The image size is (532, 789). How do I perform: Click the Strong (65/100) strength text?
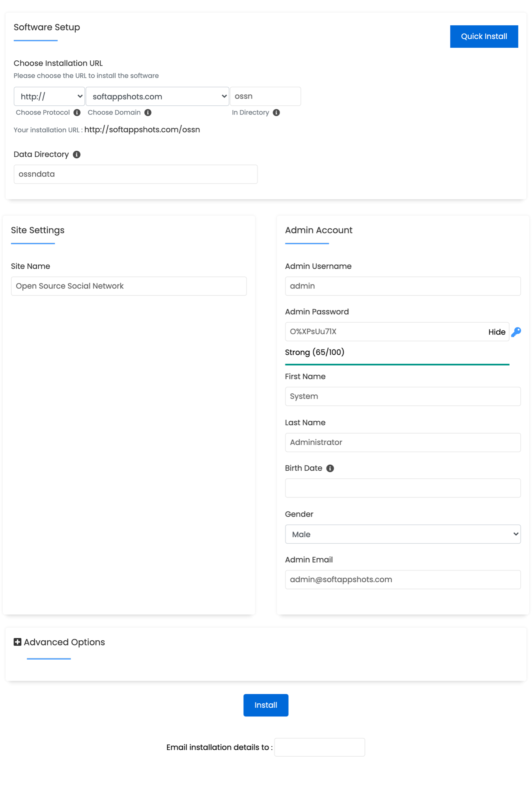(x=315, y=352)
